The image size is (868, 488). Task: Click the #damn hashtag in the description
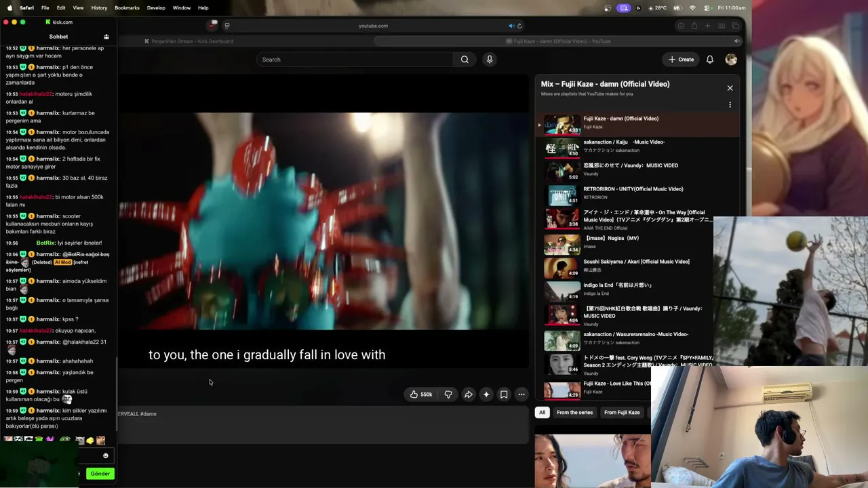coord(148,414)
